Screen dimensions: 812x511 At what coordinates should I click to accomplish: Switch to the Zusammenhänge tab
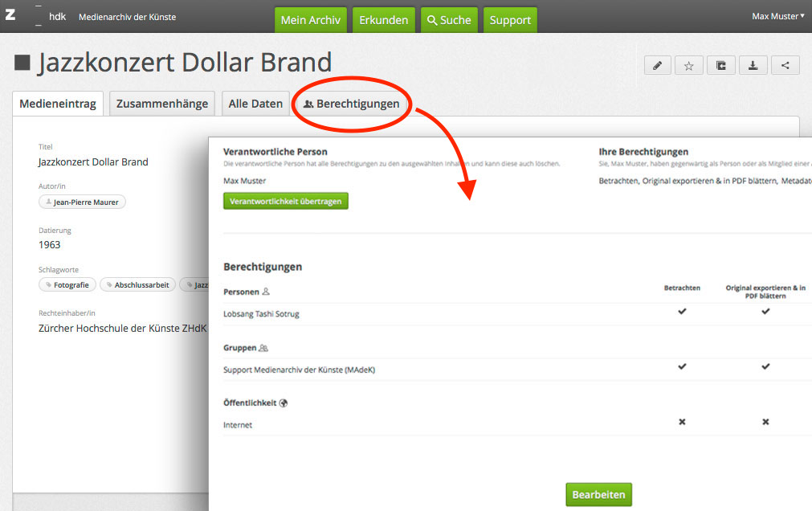[162, 104]
